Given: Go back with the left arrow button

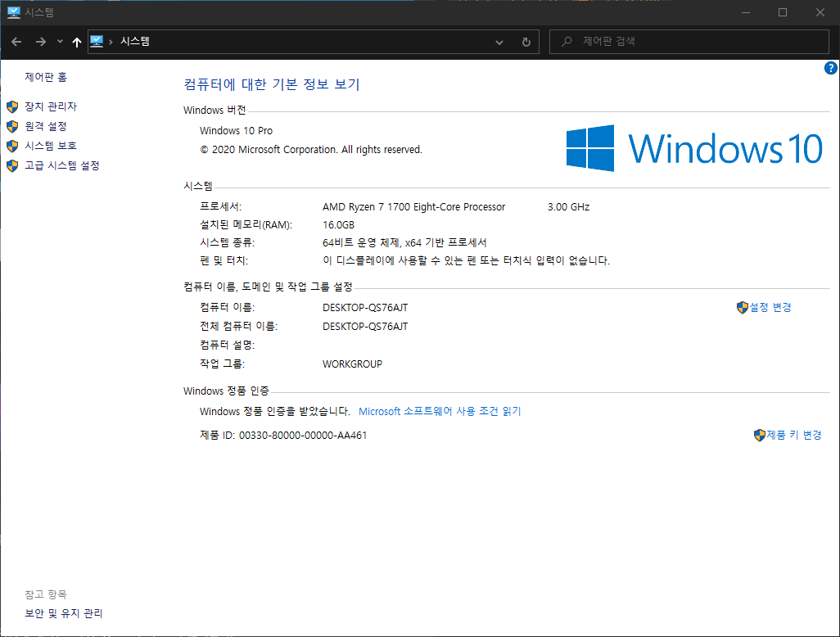Looking at the screenshot, I should (16, 42).
